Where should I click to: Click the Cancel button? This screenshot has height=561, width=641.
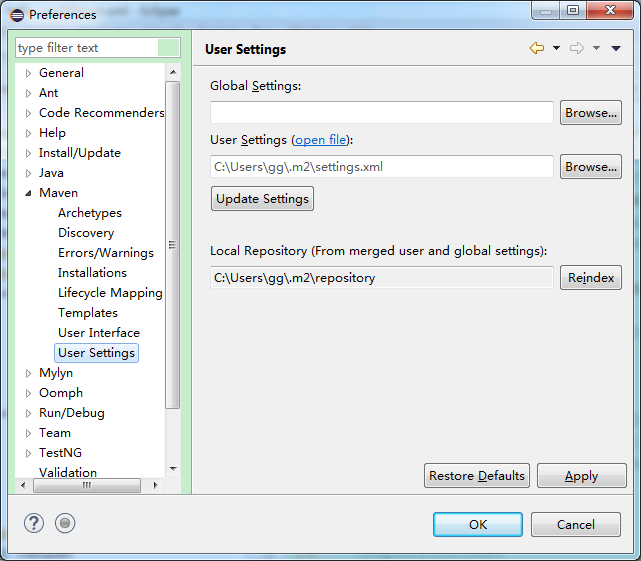tap(576, 524)
